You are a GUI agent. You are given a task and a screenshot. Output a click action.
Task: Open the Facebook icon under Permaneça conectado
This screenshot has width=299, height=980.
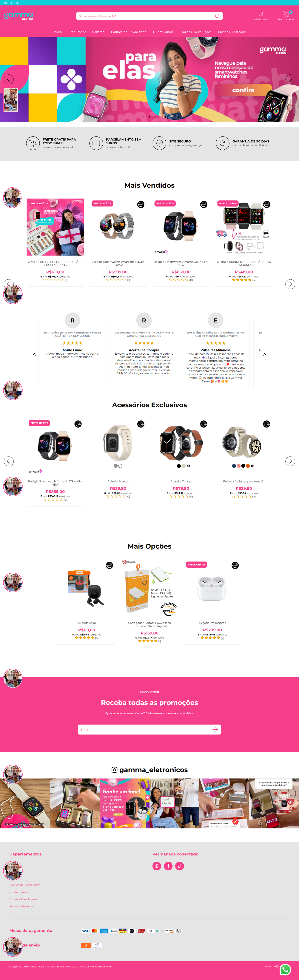pos(168,866)
